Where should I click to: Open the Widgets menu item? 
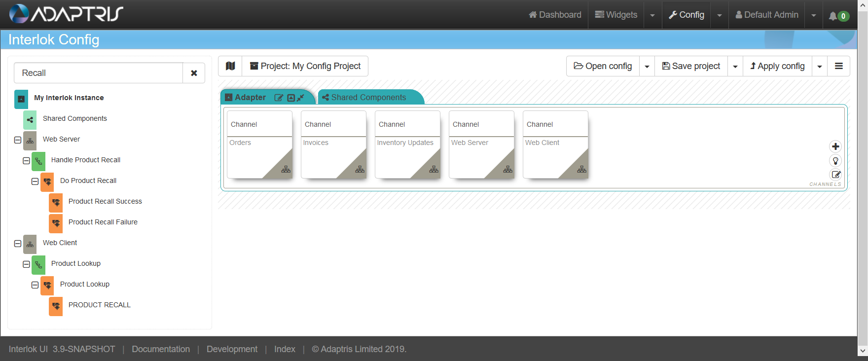(x=616, y=15)
